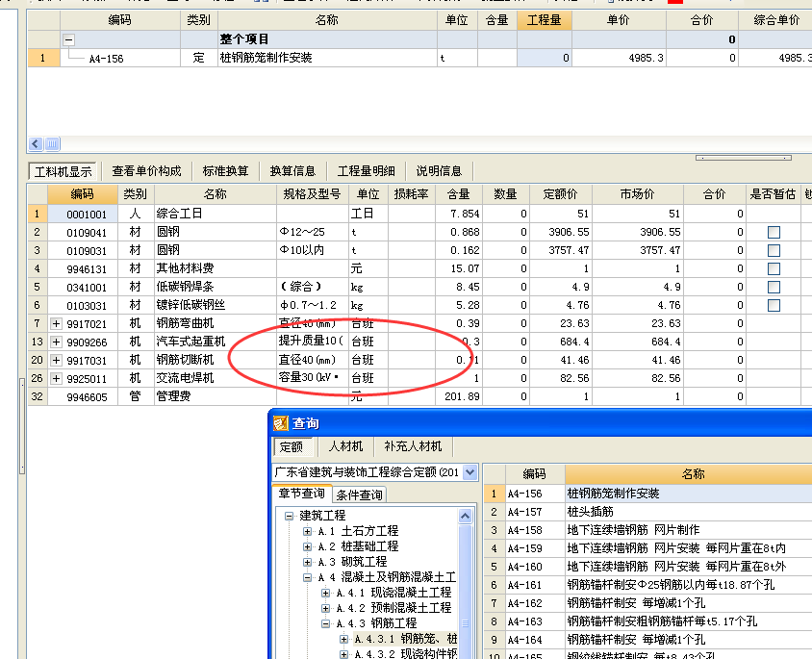The height and width of the screenshot is (659, 812).
Task: Click the 编码 header in 工料机 table
Action: coord(83,194)
